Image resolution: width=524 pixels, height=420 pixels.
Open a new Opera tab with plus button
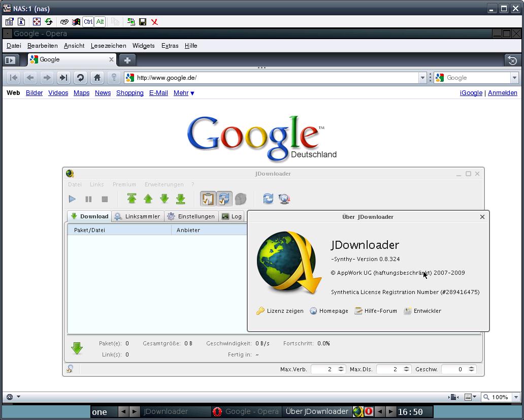[127, 60]
